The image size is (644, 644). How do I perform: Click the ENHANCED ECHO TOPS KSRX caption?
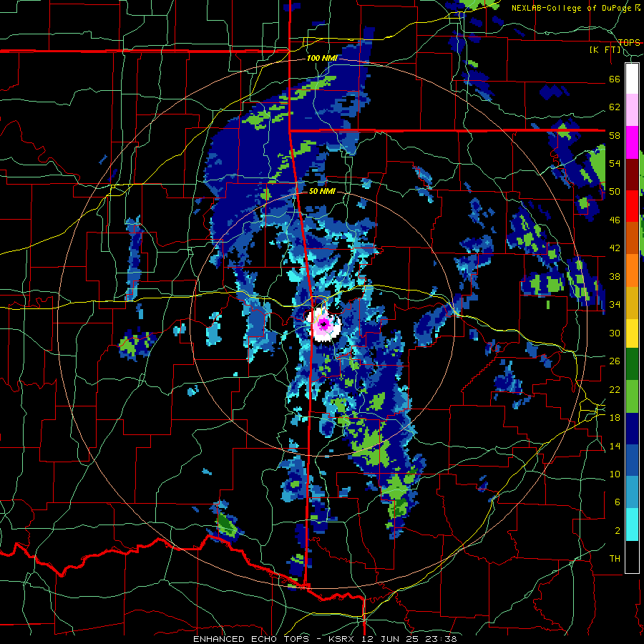coord(325,639)
